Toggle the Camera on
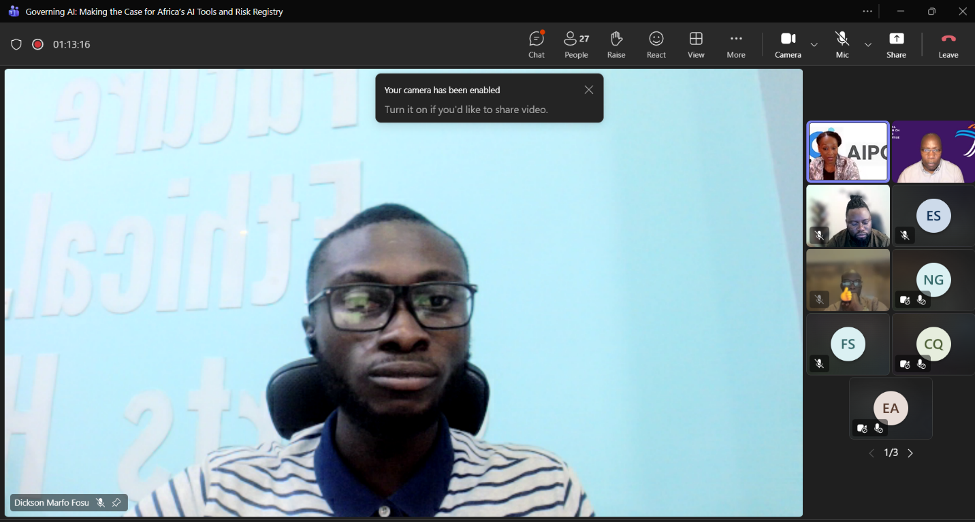This screenshot has height=522, width=977. tap(787, 44)
